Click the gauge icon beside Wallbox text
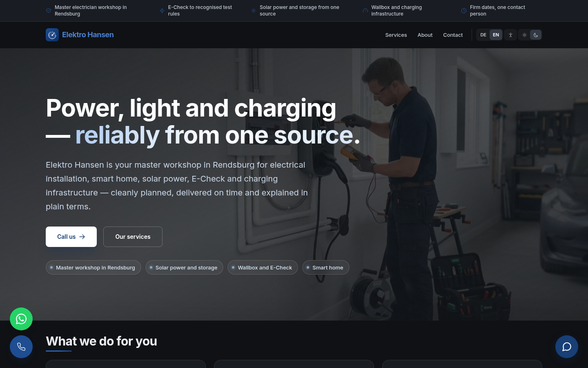 coord(365,11)
